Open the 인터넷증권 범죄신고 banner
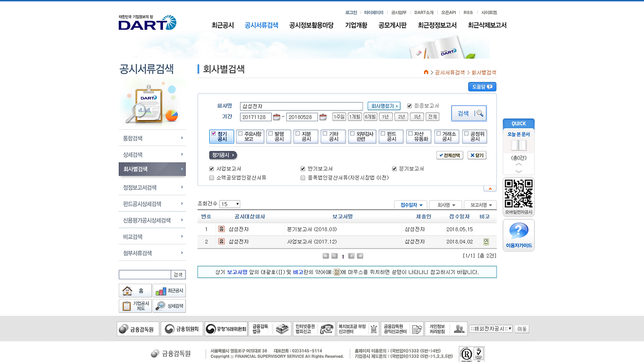The image size is (644, 362). pyautogui.click(x=314, y=329)
